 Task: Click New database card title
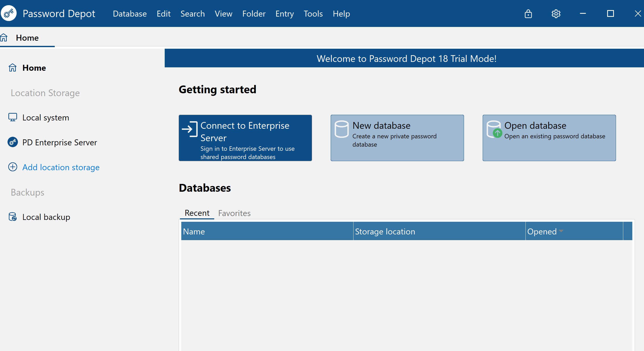[381, 125]
